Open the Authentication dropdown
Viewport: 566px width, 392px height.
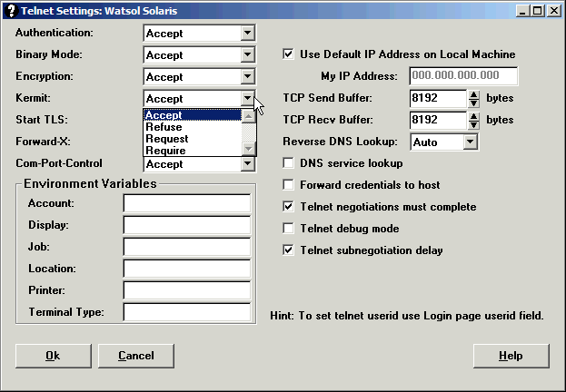point(247,34)
